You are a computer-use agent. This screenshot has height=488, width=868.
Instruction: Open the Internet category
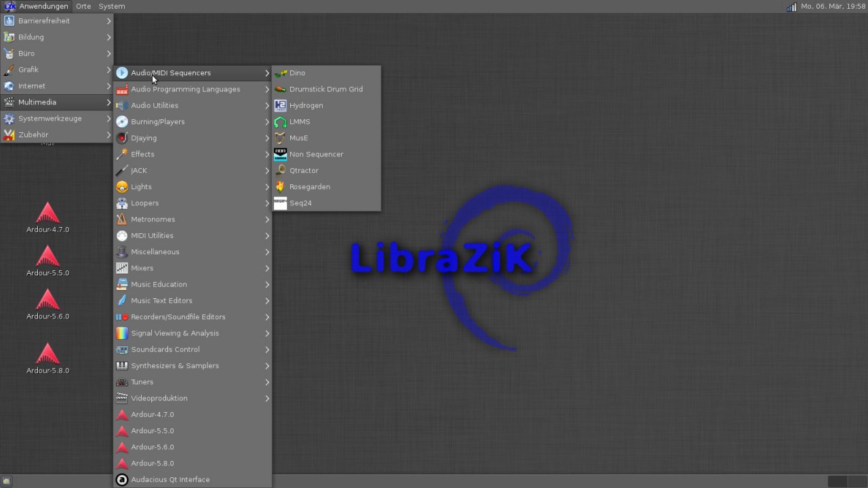57,86
